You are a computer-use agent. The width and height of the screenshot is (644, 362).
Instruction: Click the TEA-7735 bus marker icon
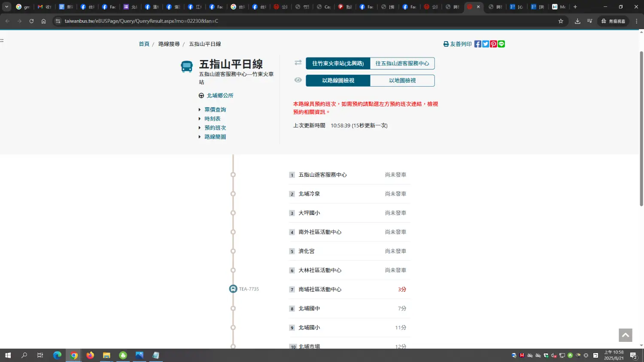pyautogui.click(x=233, y=289)
